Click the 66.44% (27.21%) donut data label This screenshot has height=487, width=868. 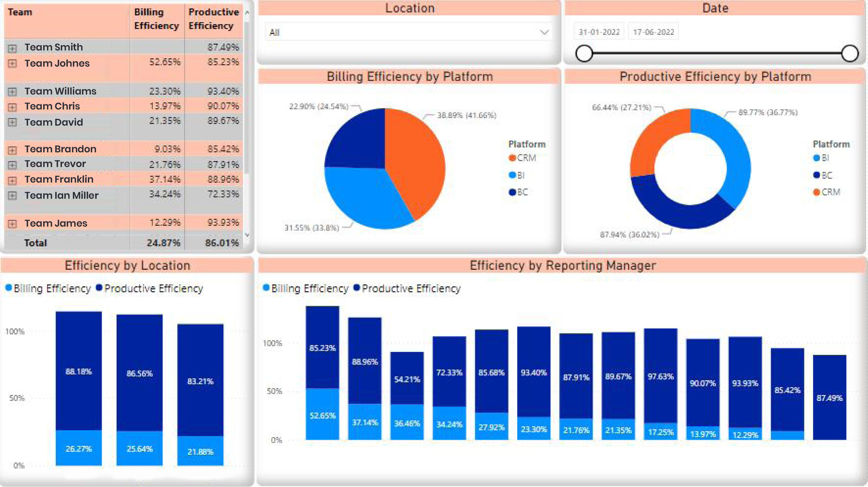622,107
